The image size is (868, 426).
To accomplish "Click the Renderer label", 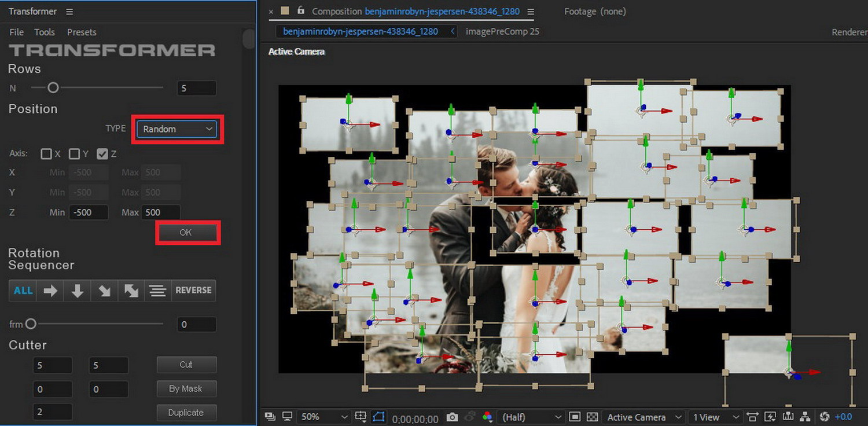I will tap(849, 32).
